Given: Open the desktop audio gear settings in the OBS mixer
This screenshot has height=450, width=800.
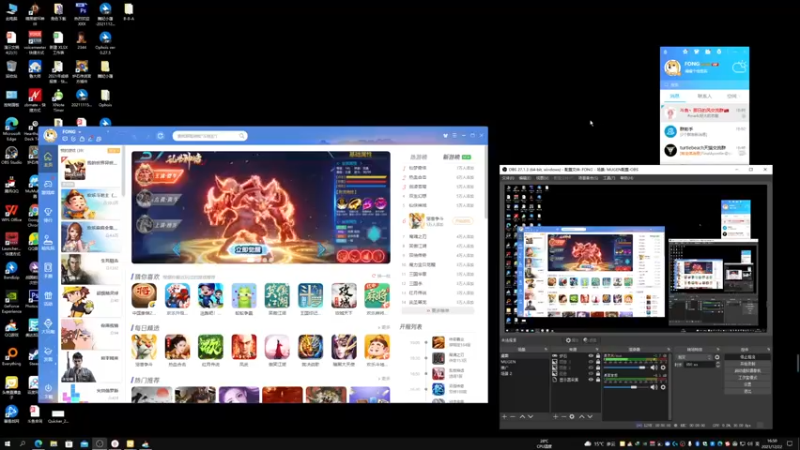Looking at the screenshot, I should (663, 387).
